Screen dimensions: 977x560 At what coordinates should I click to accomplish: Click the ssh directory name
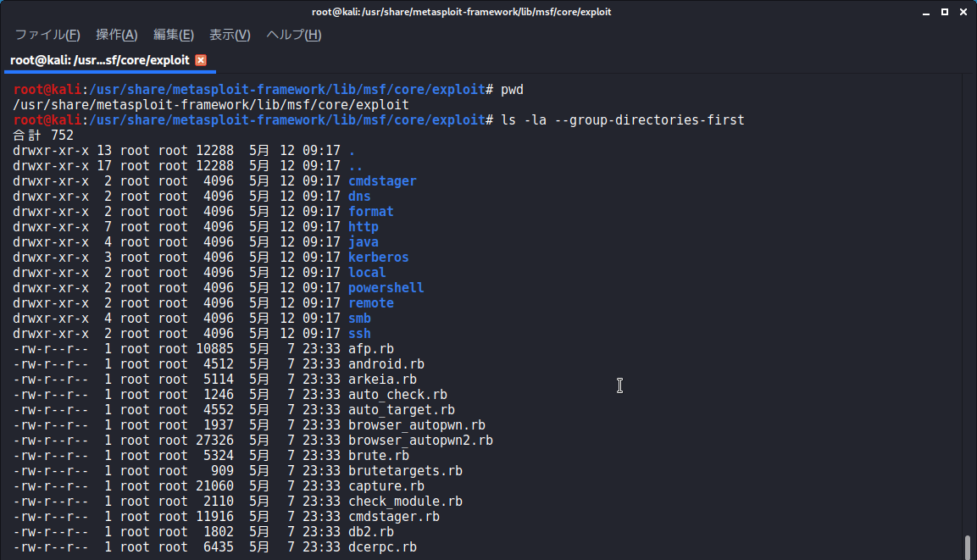point(359,334)
